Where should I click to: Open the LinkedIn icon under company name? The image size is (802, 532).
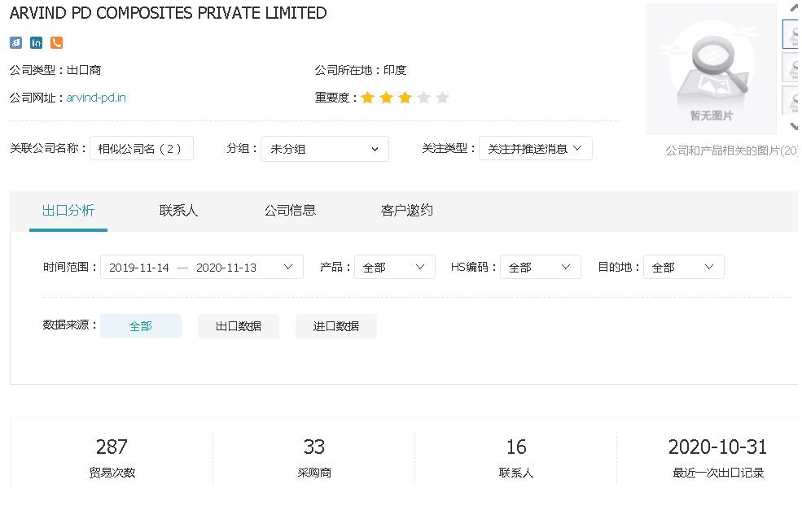[x=37, y=43]
